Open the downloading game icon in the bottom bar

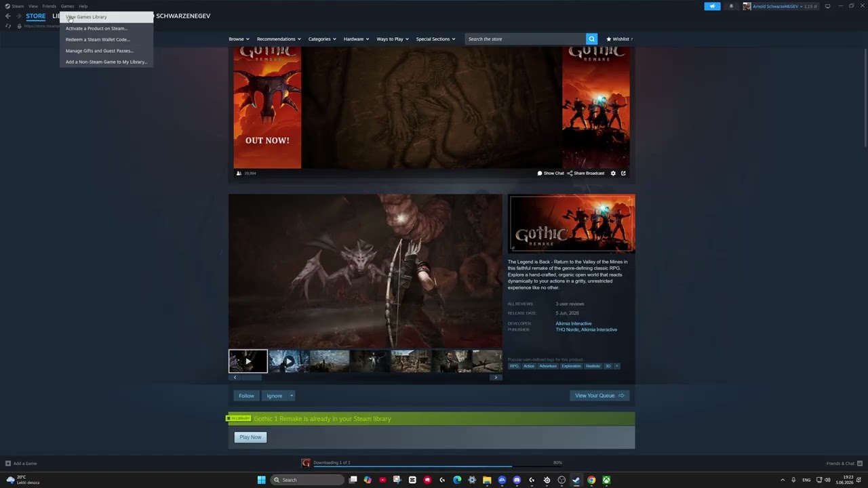[306, 463]
